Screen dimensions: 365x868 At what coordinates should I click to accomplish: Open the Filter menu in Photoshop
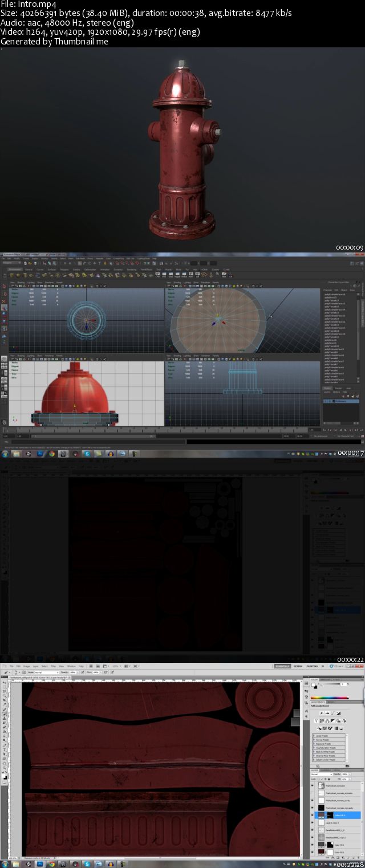[x=54, y=666]
